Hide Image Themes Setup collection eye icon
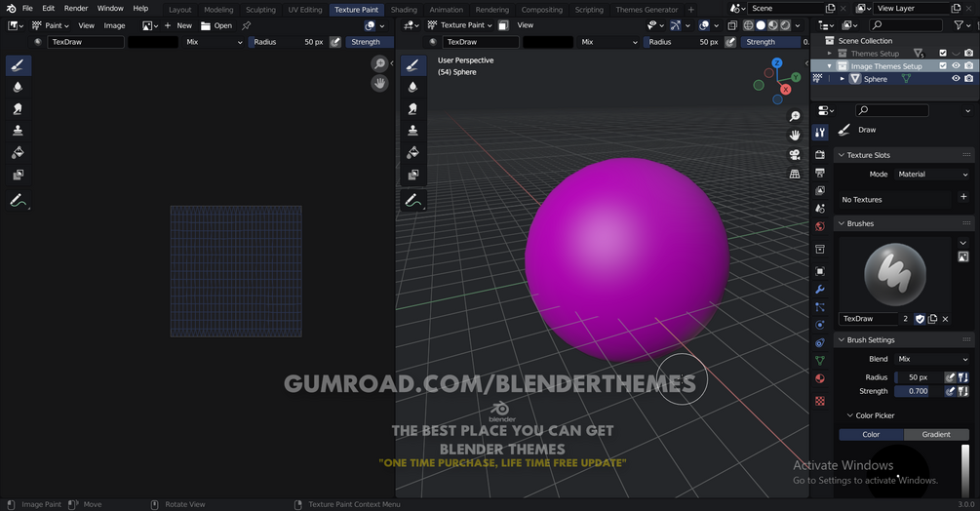 tap(956, 65)
